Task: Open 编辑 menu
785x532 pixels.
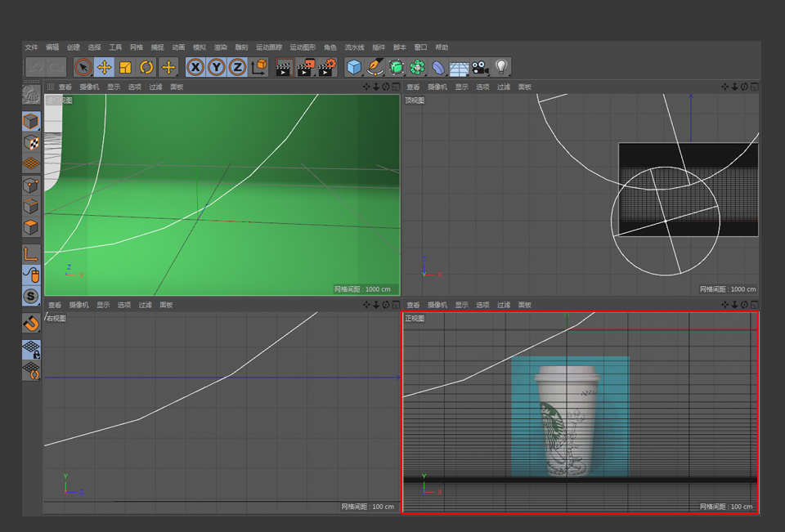Action: 52,47
